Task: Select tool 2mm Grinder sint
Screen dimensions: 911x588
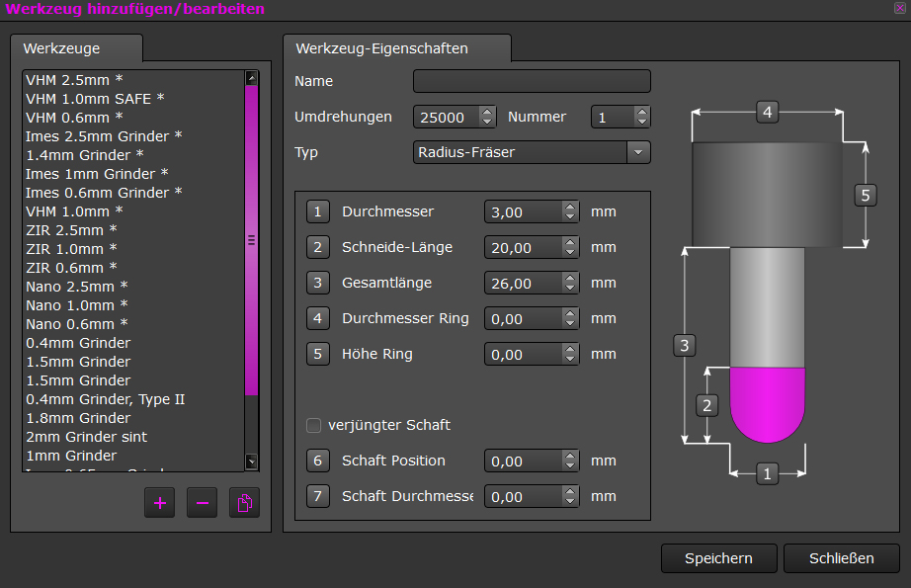Action: pos(133,437)
